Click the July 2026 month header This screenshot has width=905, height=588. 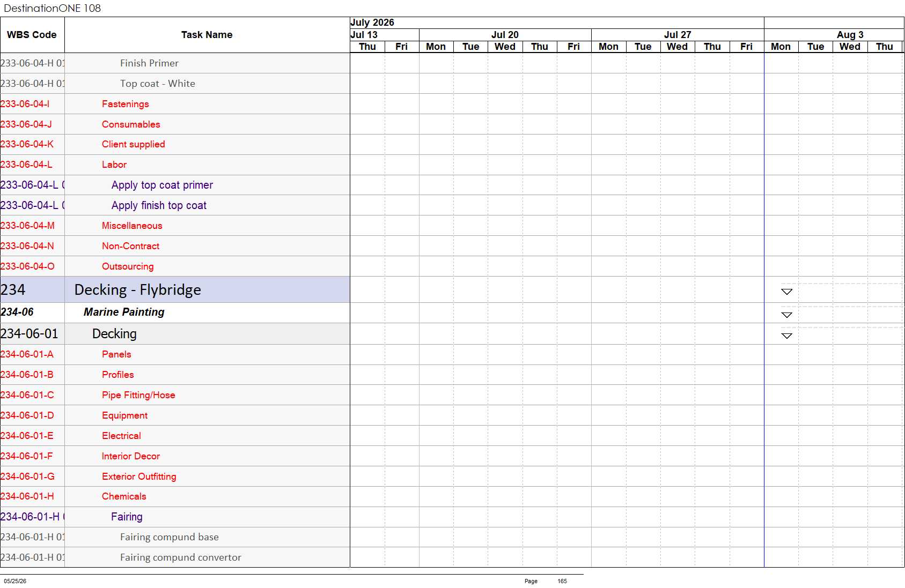tap(557, 23)
